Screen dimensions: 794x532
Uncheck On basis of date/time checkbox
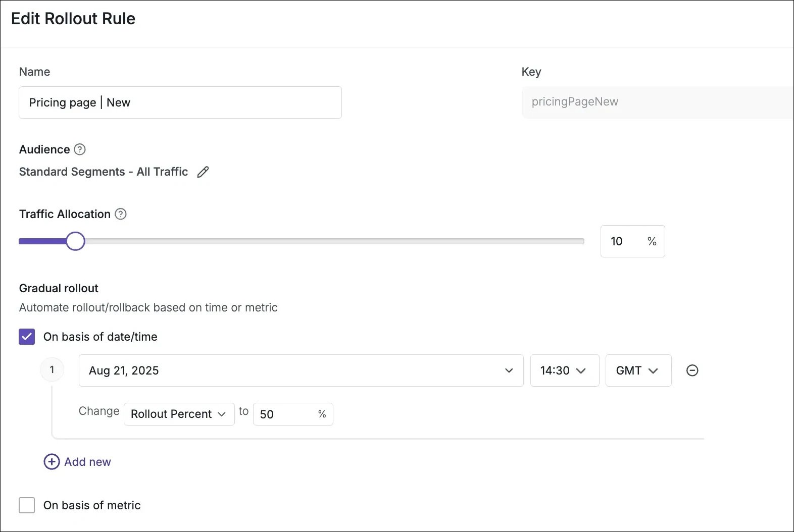pos(27,337)
